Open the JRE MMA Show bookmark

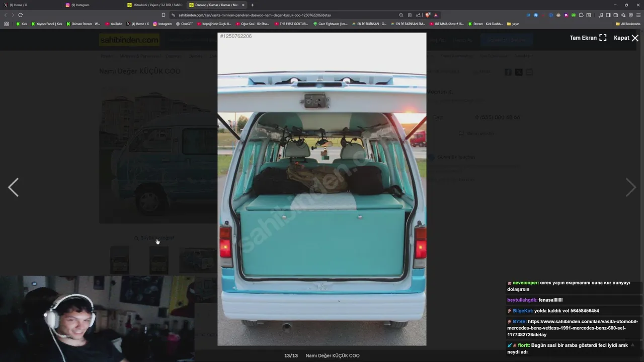pos(447,24)
